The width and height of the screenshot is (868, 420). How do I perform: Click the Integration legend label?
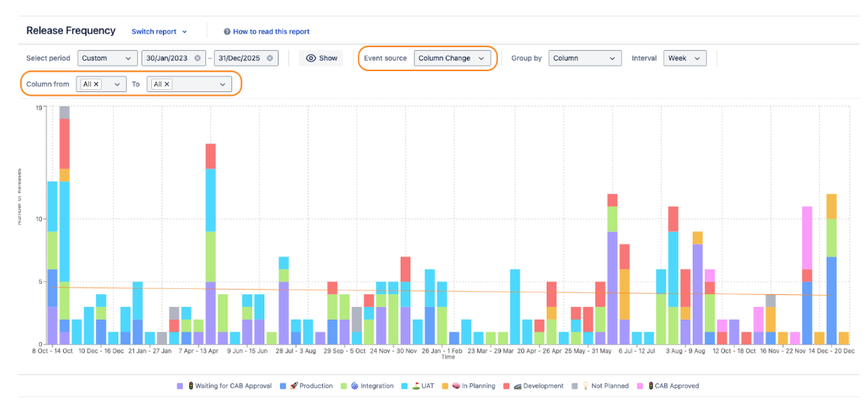pyautogui.click(x=377, y=386)
